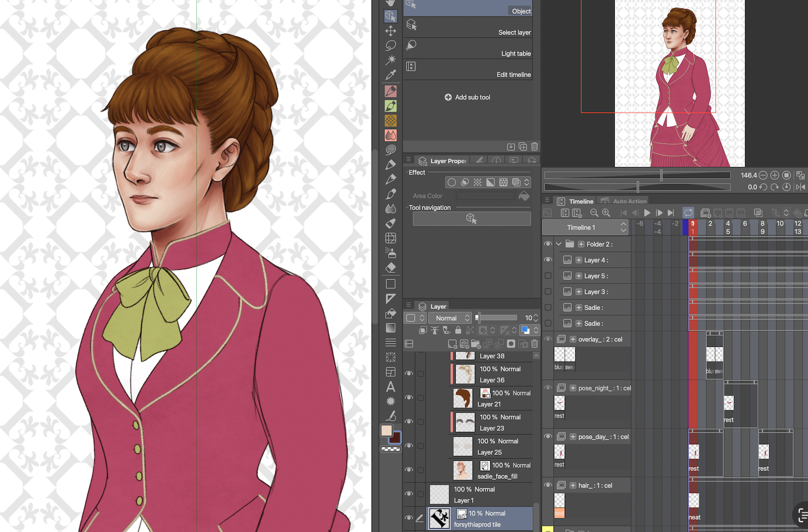Click Navigator zoom in plus icon
Screen dimensions: 808x532
pyautogui.click(x=774, y=175)
